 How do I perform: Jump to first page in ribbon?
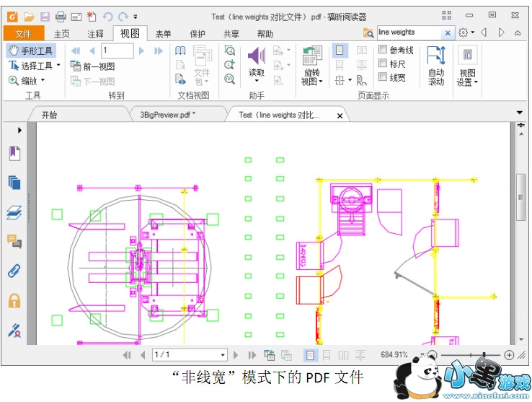(x=76, y=51)
